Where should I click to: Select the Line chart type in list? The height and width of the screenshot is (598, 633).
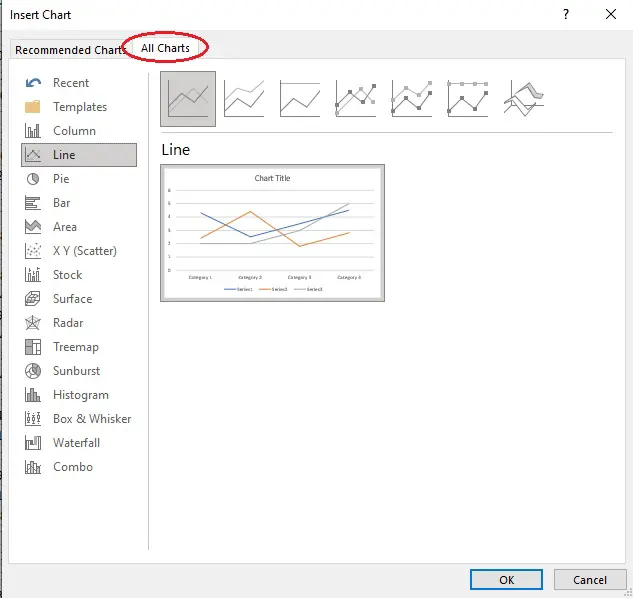[x=79, y=155]
